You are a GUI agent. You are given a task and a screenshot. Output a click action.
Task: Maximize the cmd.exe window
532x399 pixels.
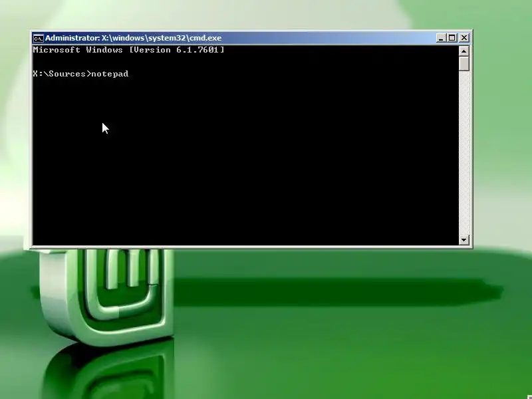[452, 38]
